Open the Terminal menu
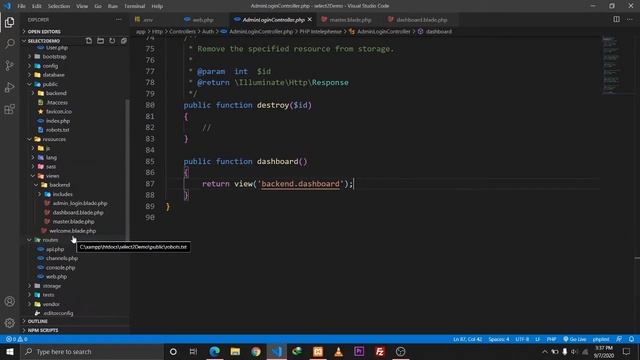The image size is (640, 360). click(134, 6)
